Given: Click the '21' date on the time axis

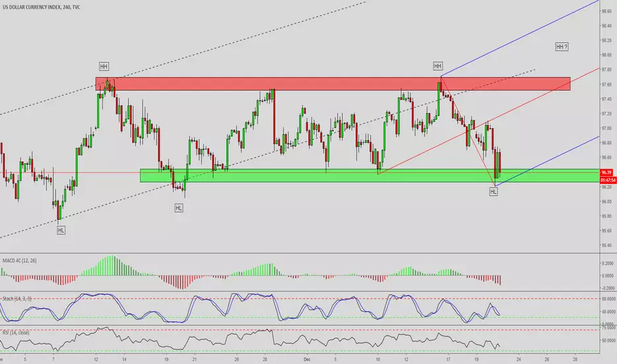Looking at the screenshot, I should click(195, 359).
